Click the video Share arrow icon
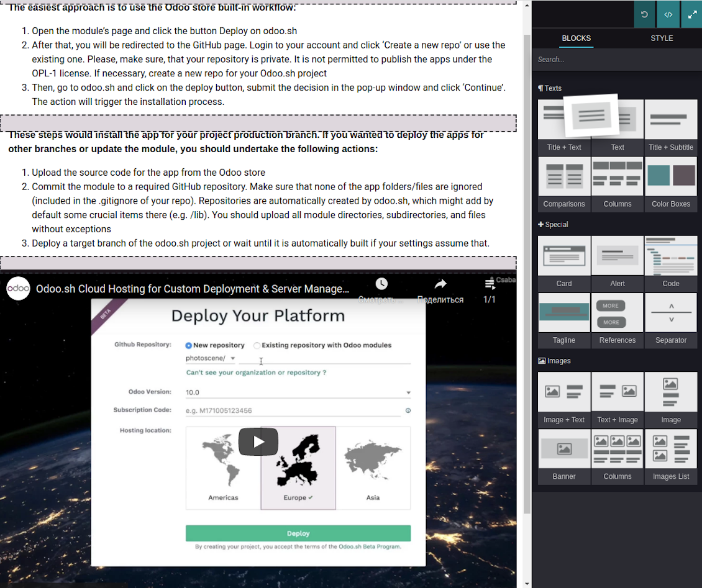 pyautogui.click(x=440, y=284)
